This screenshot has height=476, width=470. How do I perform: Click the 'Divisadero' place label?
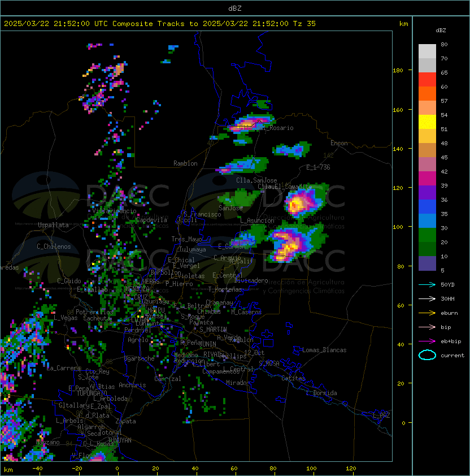click(251, 280)
